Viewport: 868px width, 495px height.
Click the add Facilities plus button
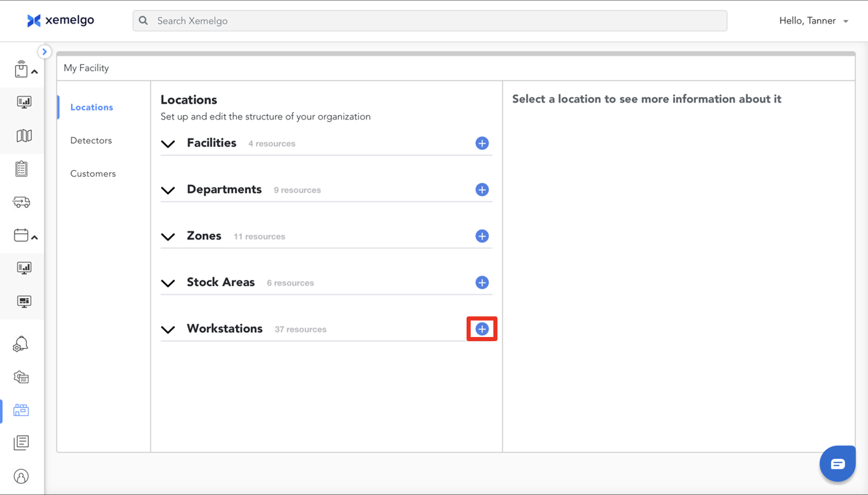point(482,143)
